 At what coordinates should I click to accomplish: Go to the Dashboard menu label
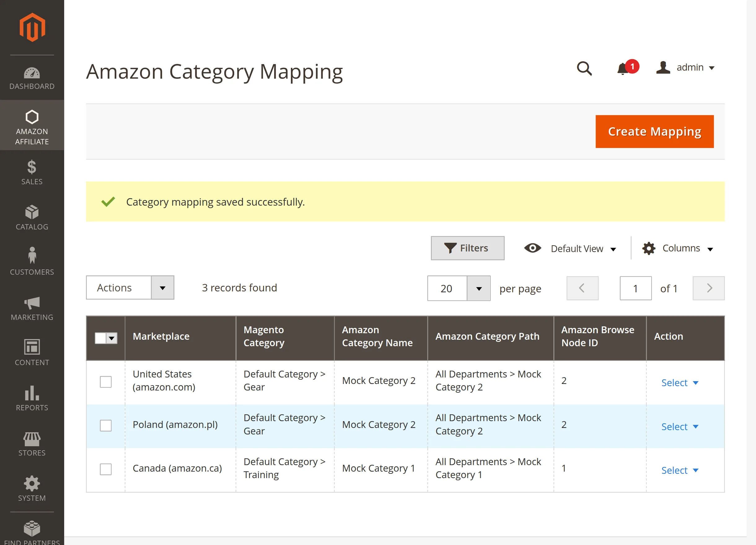coord(32,86)
